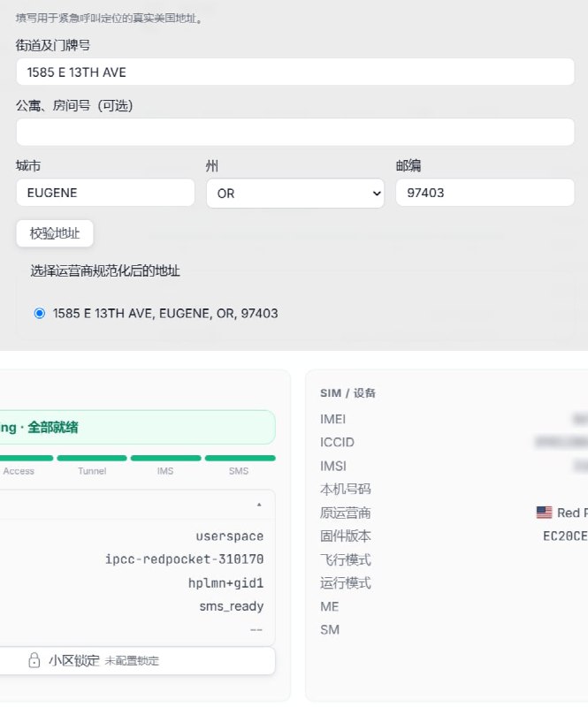Click the 校验地址 button
The height and width of the screenshot is (707, 588).
click(x=55, y=233)
